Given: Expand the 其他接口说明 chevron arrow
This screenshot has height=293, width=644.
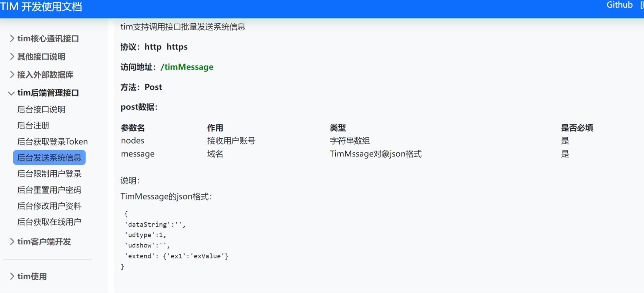Looking at the screenshot, I should click(12, 57).
